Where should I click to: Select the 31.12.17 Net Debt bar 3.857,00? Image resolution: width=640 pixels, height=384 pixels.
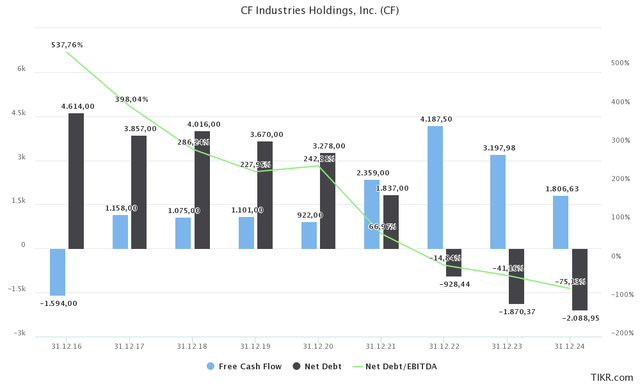pyautogui.click(x=139, y=192)
